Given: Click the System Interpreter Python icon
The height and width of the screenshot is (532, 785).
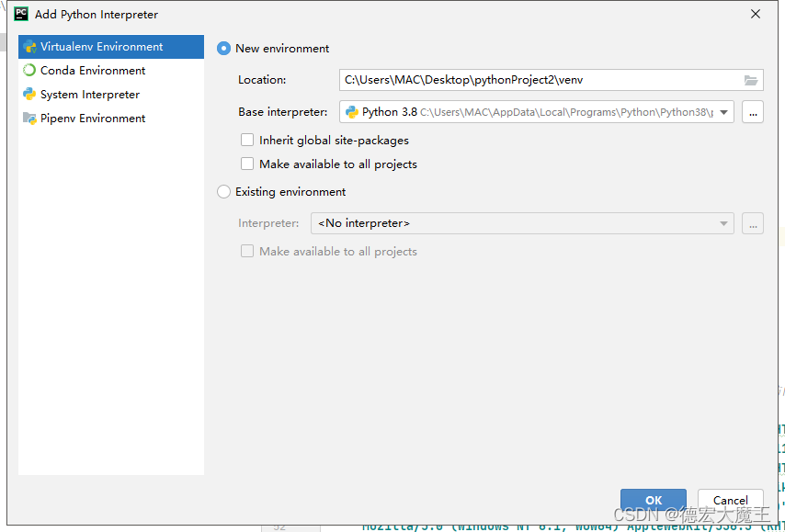Looking at the screenshot, I should click(x=29, y=95).
